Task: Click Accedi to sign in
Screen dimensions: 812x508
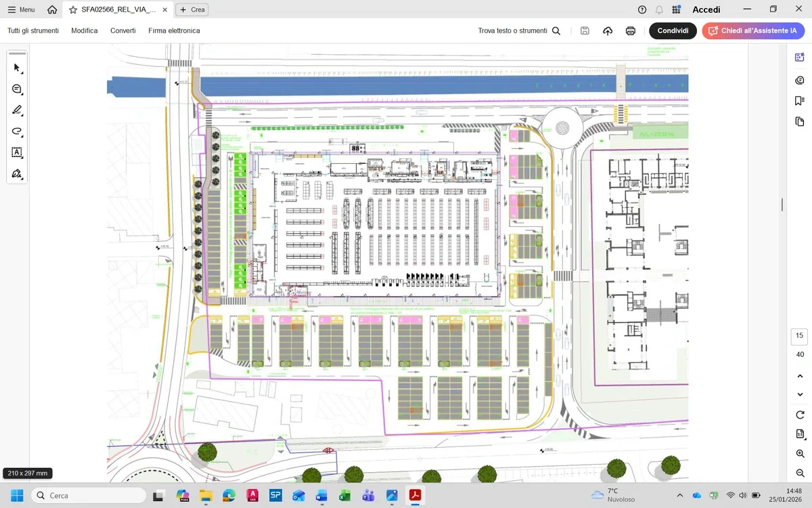Action: point(706,9)
